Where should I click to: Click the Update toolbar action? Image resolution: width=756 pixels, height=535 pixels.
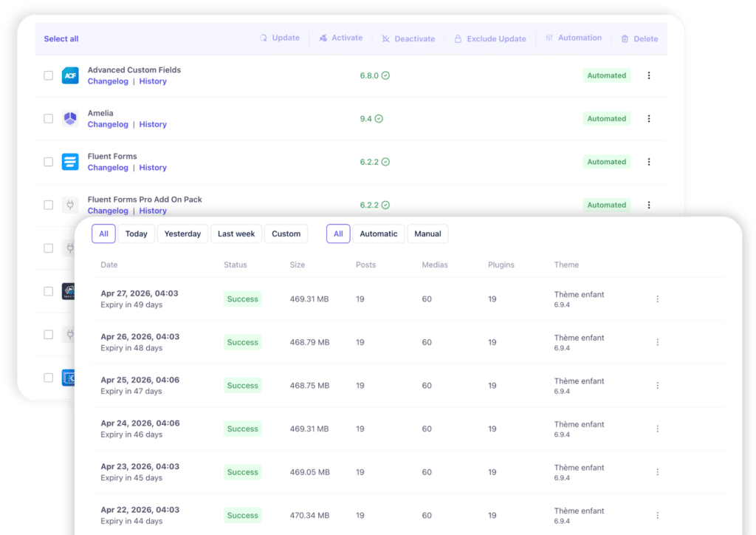point(280,38)
